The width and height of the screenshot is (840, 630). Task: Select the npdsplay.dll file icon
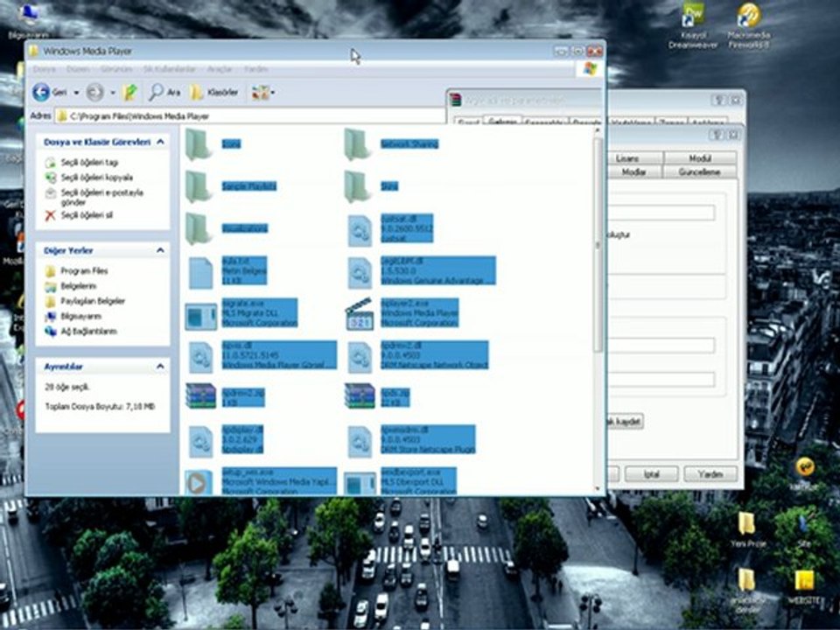pyautogui.click(x=201, y=441)
